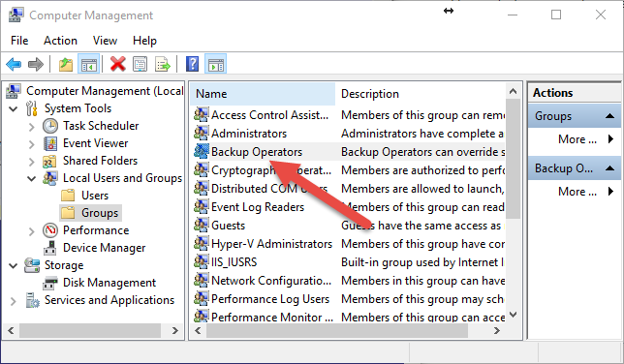Select the Administrators group entry
The width and height of the screenshot is (624, 364).
coord(249,134)
